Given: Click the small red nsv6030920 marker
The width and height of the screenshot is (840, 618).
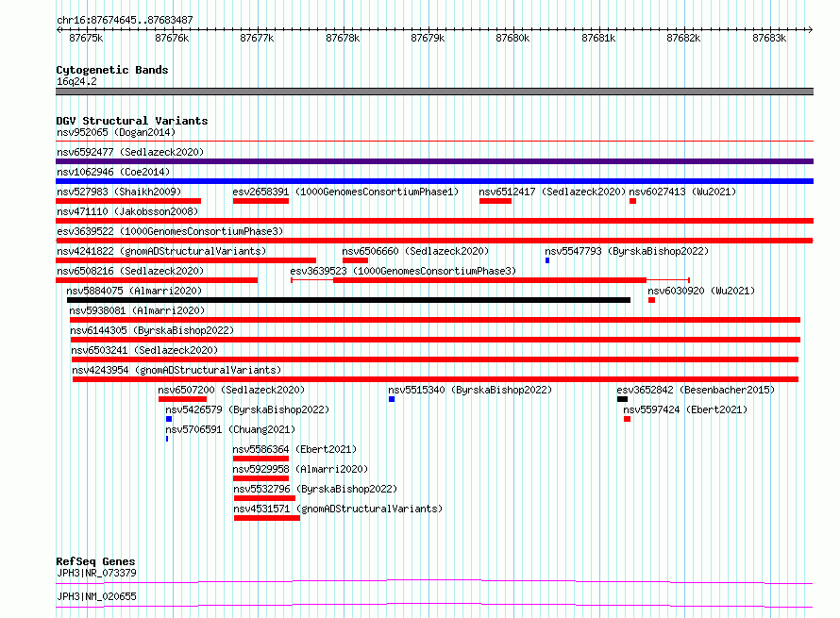Looking at the screenshot, I should [x=651, y=300].
